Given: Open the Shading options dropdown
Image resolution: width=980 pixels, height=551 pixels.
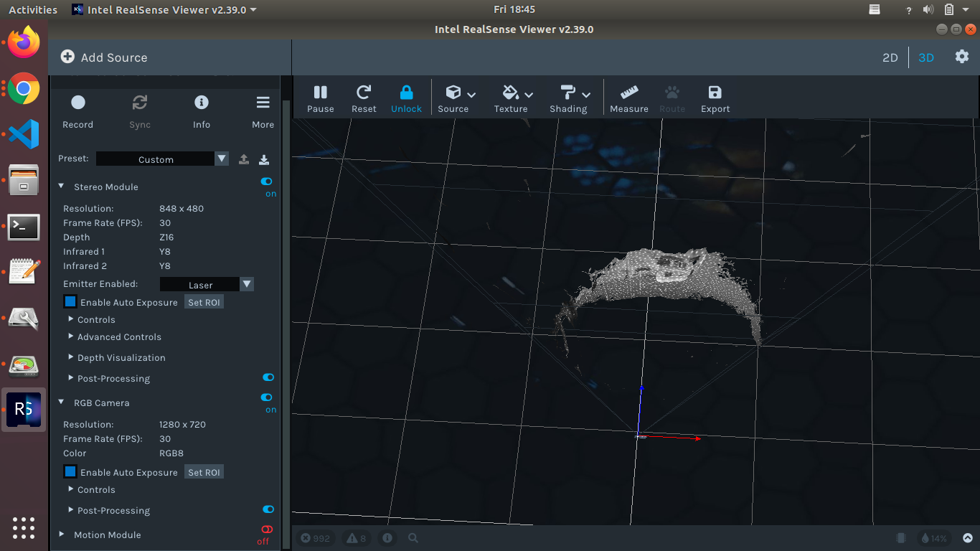Looking at the screenshot, I should pyautogui.click(x=569, y=97).
